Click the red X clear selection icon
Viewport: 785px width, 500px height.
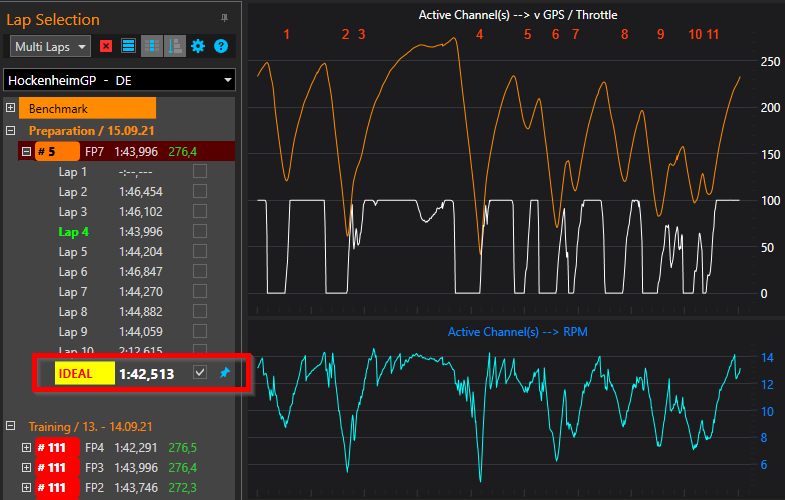[x=106, y=46]
